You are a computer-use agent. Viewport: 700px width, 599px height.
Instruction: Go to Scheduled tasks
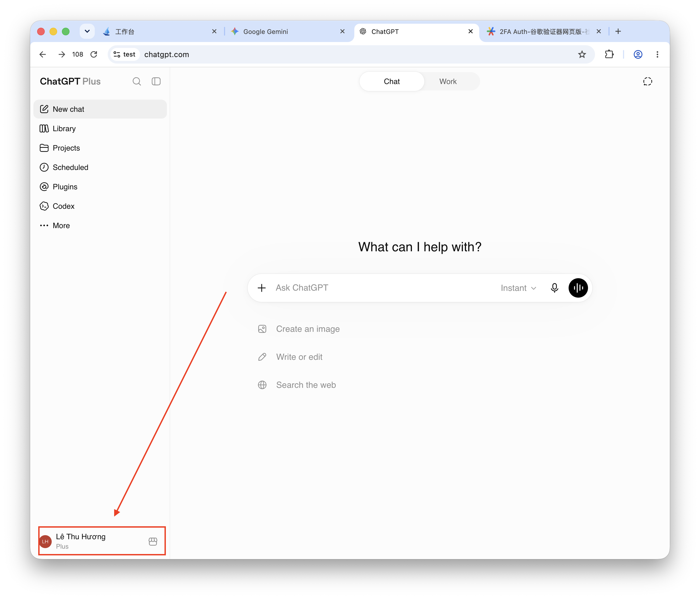[x=100, y=167]
